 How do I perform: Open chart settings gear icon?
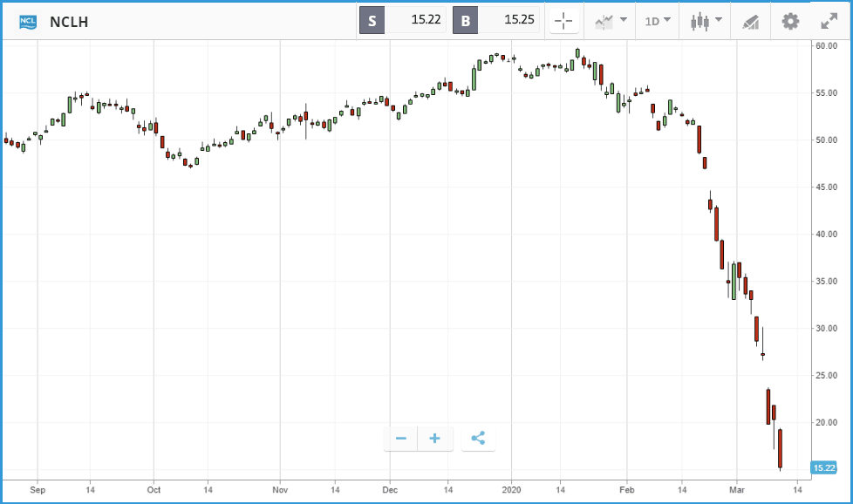tap(790, 21)
